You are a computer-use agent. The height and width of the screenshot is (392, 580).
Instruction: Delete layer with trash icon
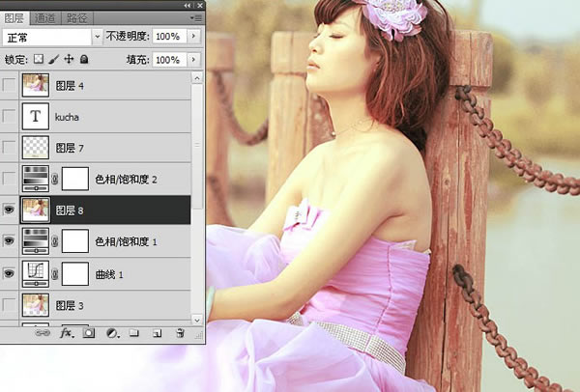coord(180,333)
